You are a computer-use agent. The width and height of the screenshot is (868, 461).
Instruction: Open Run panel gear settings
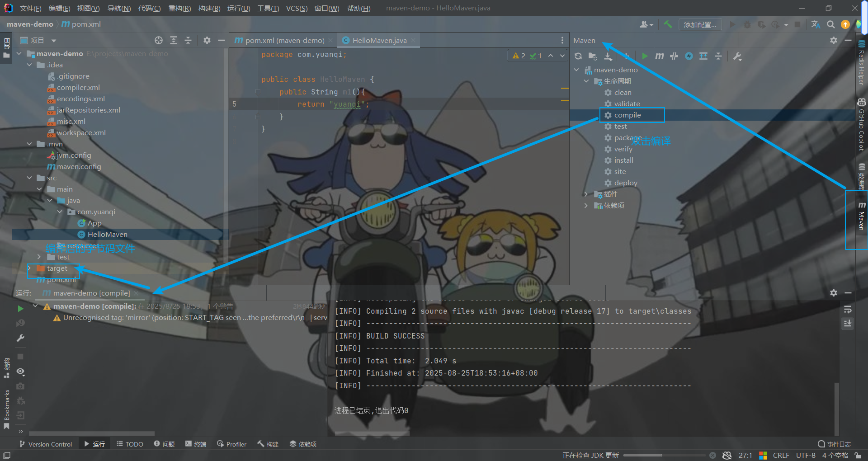coord(834,293)
